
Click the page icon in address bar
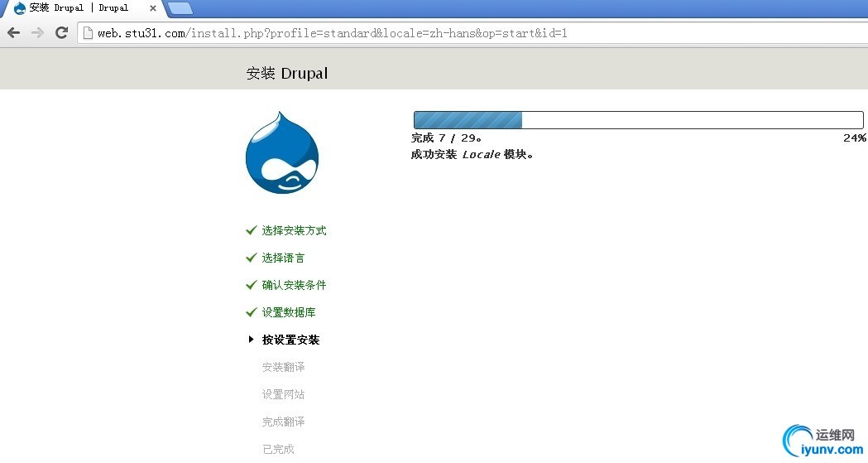coord(88,33)
